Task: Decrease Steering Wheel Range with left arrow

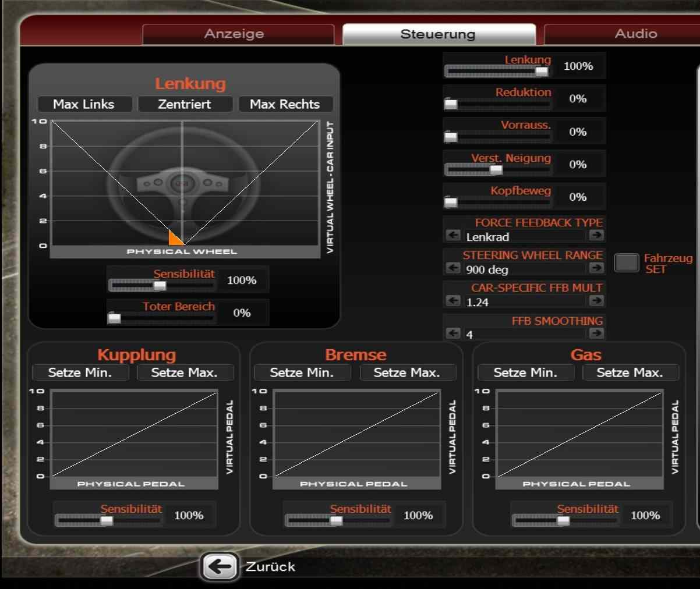Action: pyautogui.click(x=453, y=268)
